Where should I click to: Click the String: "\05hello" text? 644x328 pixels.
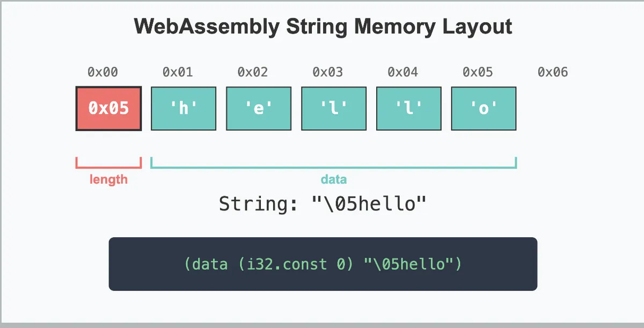click(323, 205)
